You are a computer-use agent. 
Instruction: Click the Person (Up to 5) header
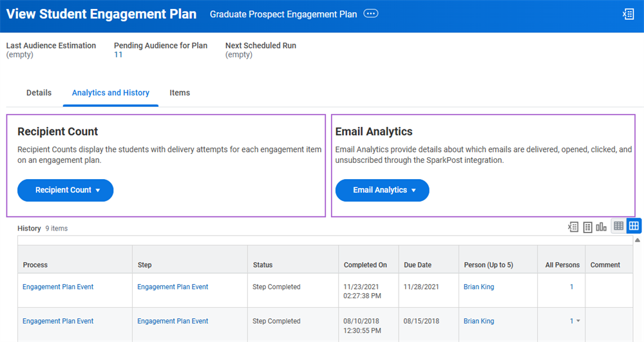[x=498, y=260]
